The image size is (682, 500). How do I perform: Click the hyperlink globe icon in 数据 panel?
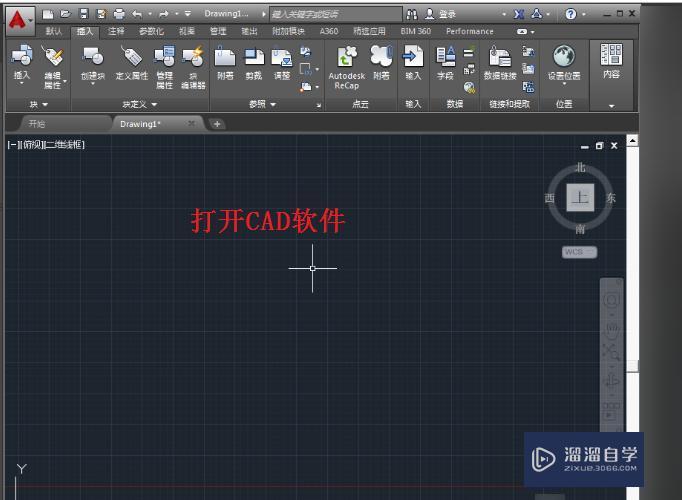tap(469, 87)
